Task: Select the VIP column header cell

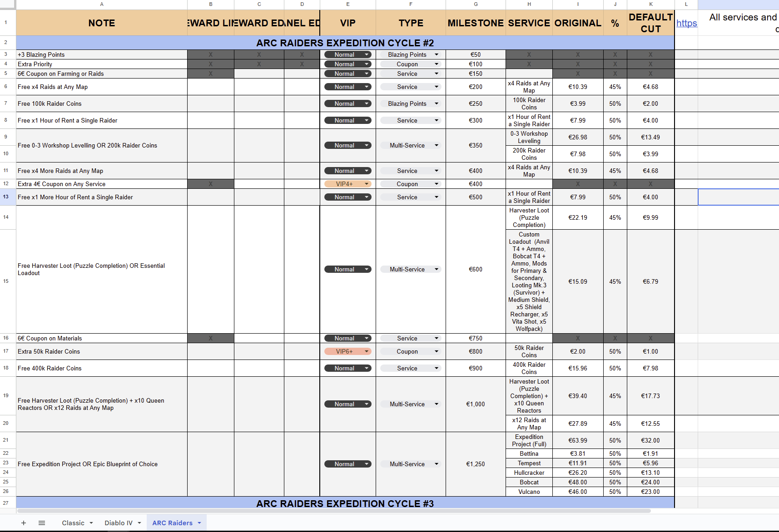Action: click(348, 23)
